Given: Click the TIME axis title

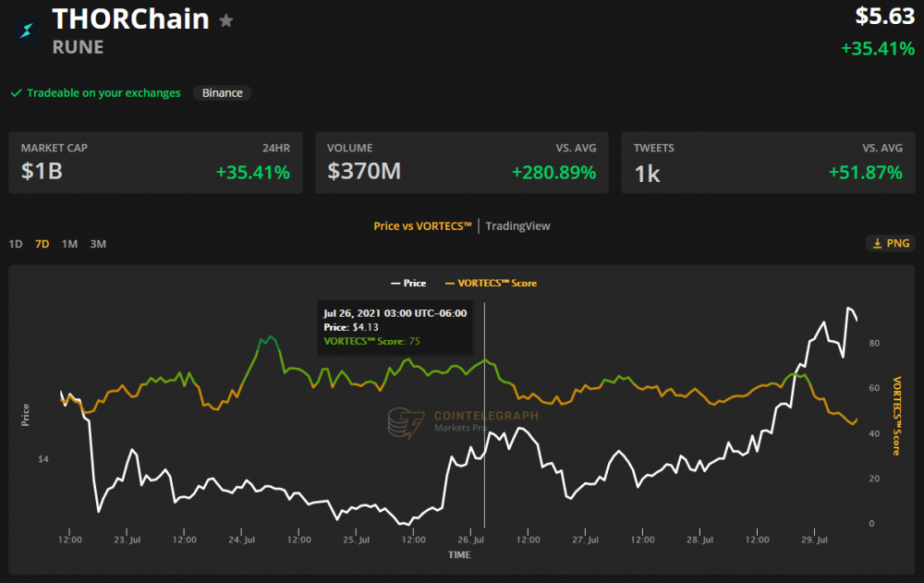Looking at the screenshot, I should 459,554.
